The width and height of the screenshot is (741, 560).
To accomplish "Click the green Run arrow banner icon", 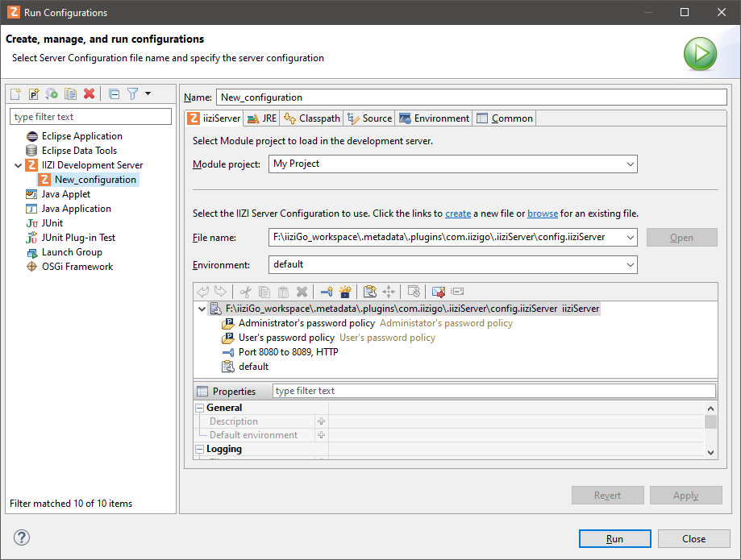I will 700,54.
